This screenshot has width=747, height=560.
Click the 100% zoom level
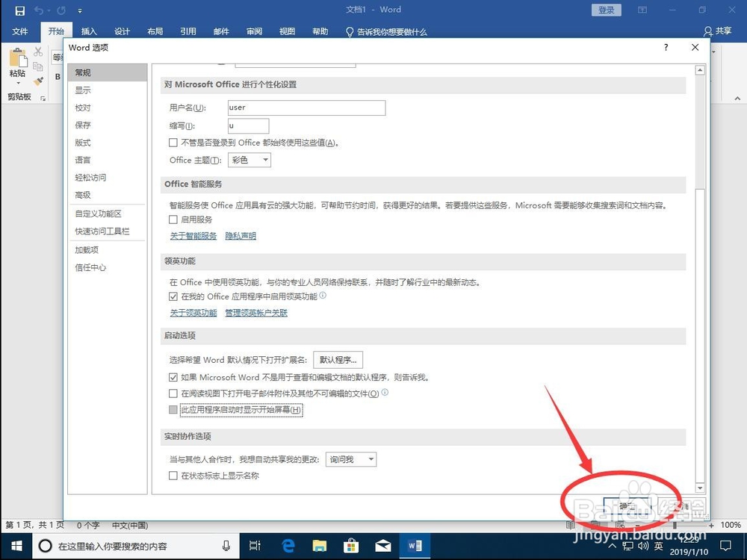pos(731,525)
